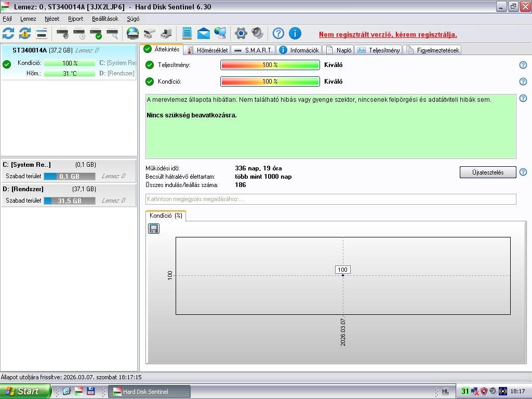Screen dimensions: 532x399
Task: Switch to the Figyelmeztetések tab
Action: 432,50
